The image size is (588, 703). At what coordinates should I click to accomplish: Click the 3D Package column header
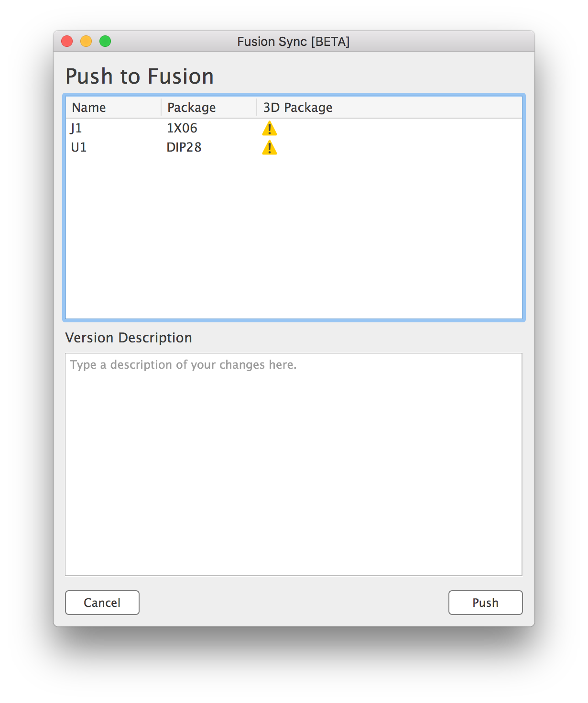click(x=297, y=107)
